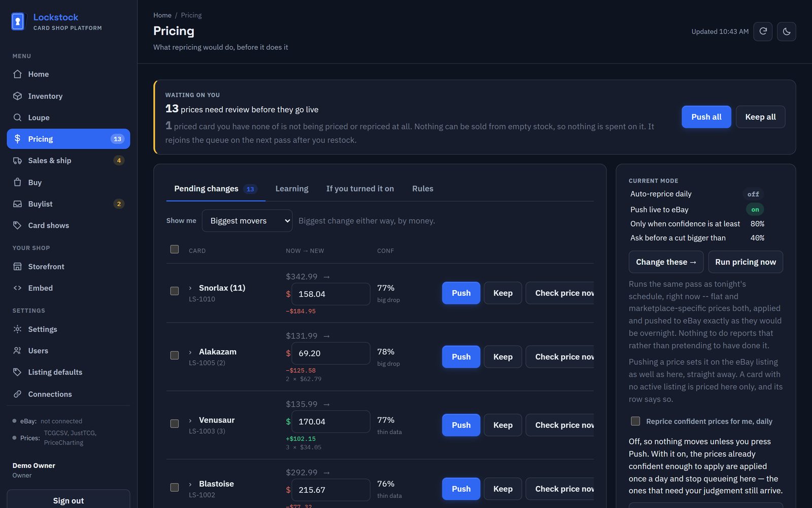The width and height of the screenshot is (812, 508).
Task: Click the Lockstock logo icon
Action: point(18,22)
